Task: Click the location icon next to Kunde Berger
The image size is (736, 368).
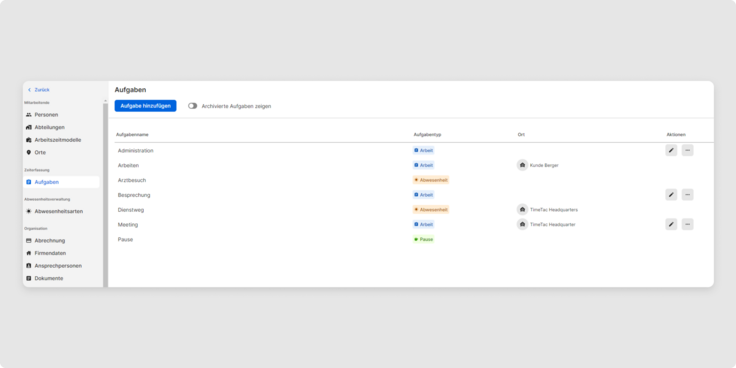Action: click(522, 165)
